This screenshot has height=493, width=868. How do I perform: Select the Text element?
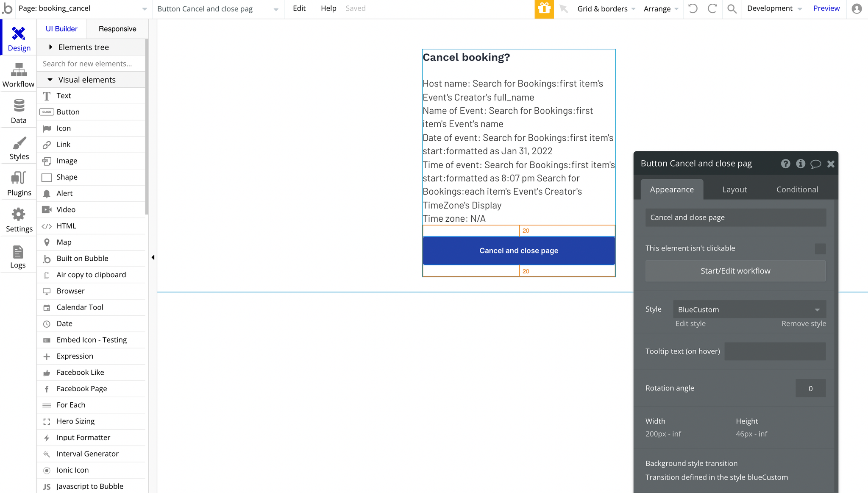(91, 96)
